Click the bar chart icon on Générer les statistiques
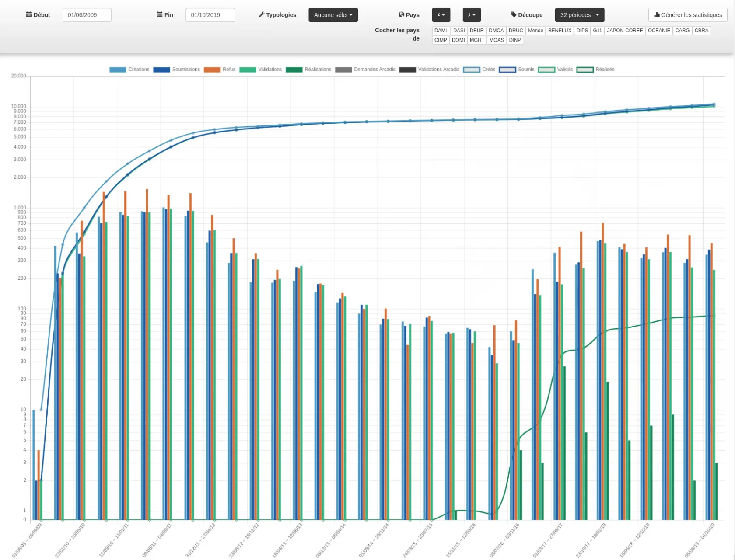This screenshot has width=735, height=560. click(657, 15)
